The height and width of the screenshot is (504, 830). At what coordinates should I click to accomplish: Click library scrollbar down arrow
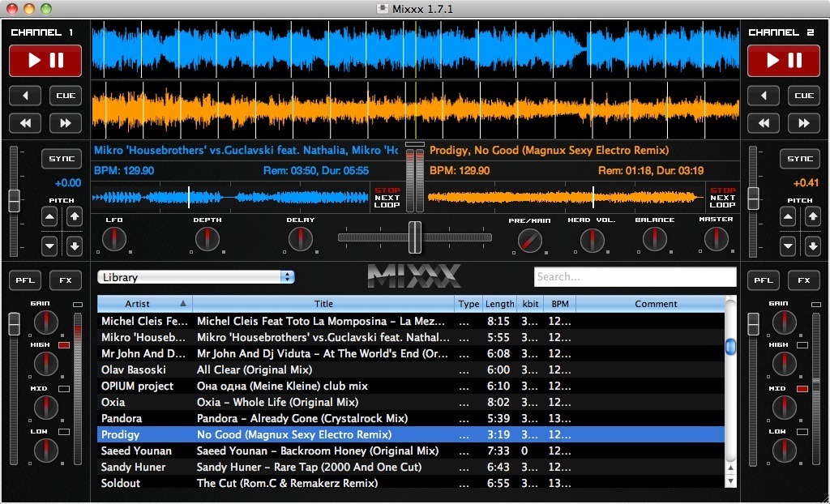730,481
